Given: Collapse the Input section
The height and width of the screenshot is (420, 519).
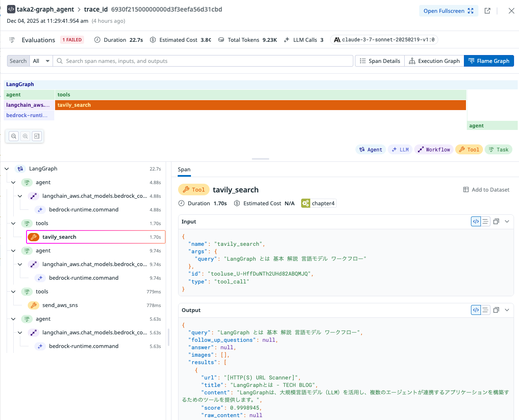Looking at the screenshot, I should click(x=507, y=221).
